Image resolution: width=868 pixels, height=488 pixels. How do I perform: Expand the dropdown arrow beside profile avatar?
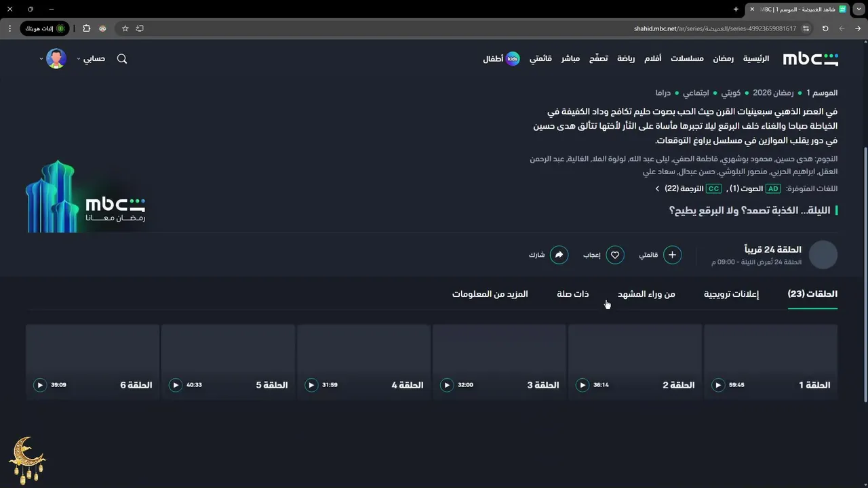click(x=41, y=59)
